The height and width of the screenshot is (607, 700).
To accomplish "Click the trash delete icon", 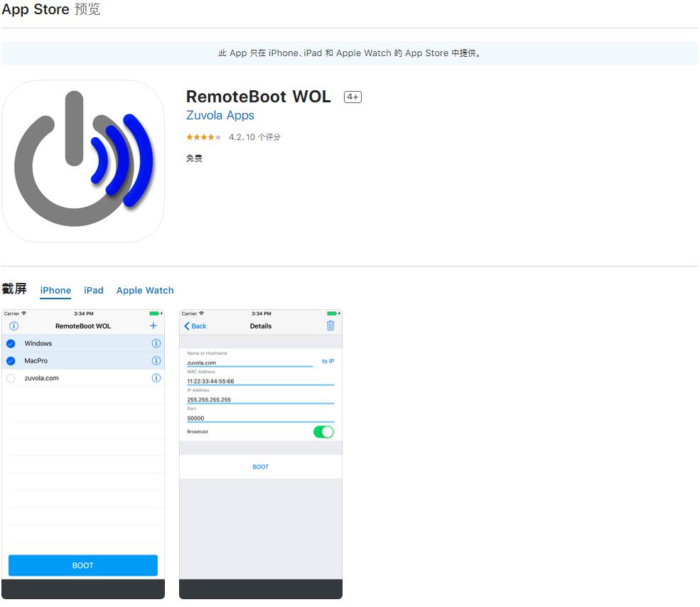I will pos(330,326).
